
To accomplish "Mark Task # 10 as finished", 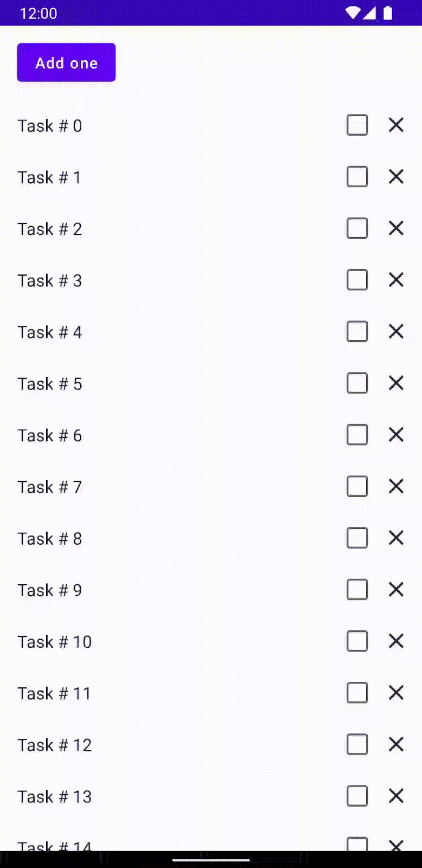I will click(357, 641).
